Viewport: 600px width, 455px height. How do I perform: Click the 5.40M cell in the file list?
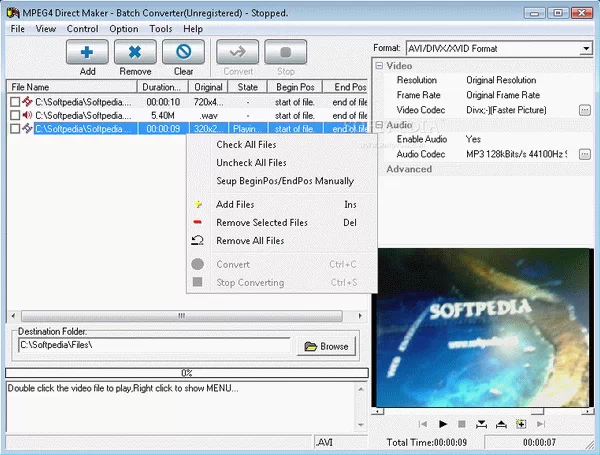163,116
